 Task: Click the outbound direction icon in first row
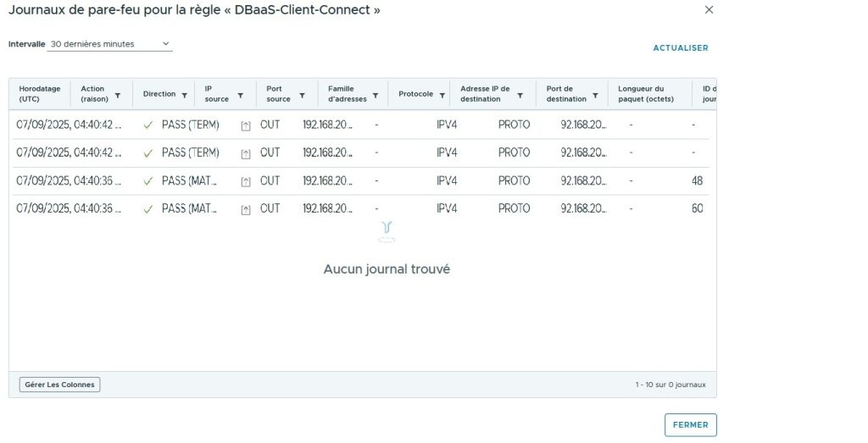pyautogui.click(x=246, y=126)
